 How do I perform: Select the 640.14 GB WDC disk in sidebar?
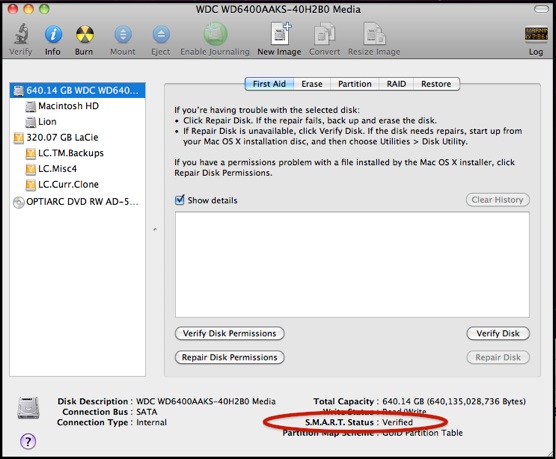click(77, 90)
